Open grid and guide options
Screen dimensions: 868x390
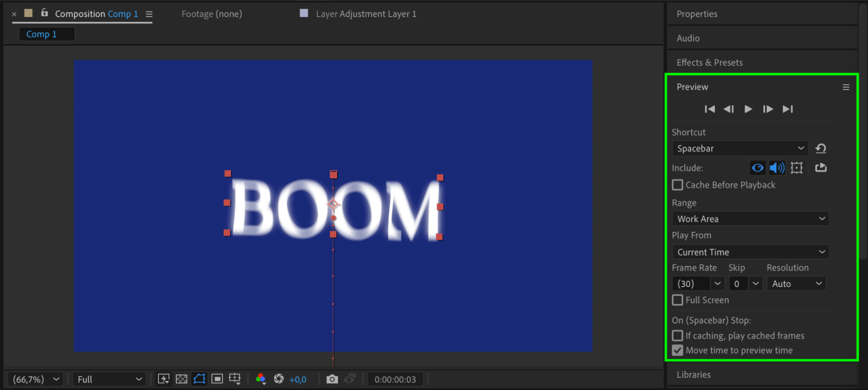(235, 379)
